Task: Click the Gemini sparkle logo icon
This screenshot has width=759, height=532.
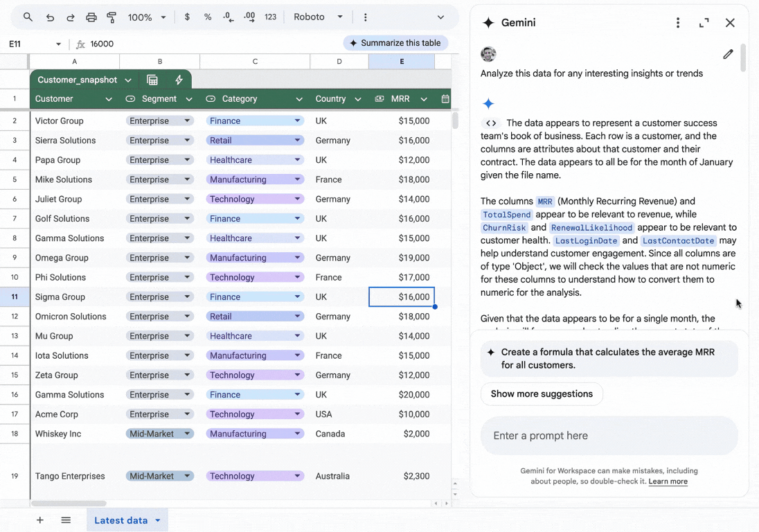Action: point(488,23)
